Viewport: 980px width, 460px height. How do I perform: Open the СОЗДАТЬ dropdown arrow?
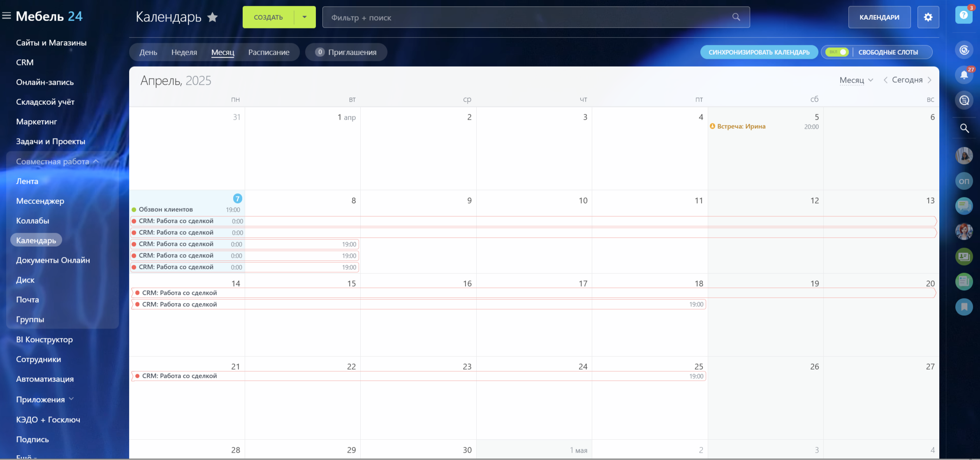pos(305,17)
